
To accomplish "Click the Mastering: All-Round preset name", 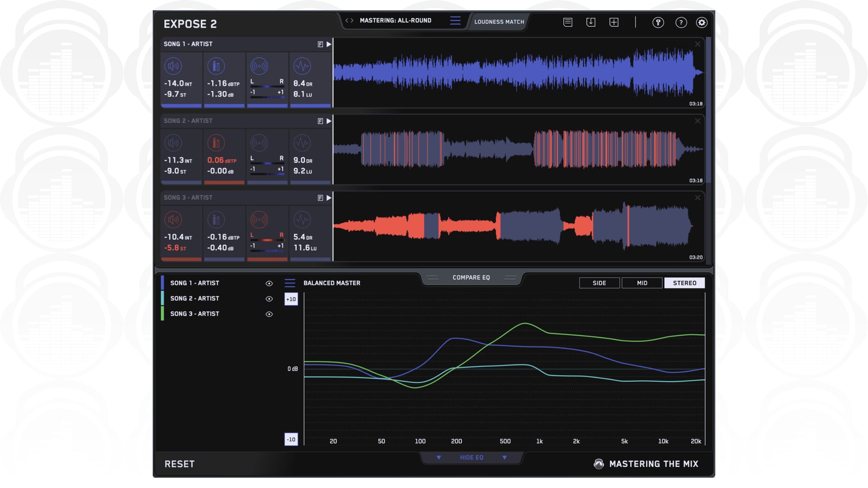I will 395,20.
